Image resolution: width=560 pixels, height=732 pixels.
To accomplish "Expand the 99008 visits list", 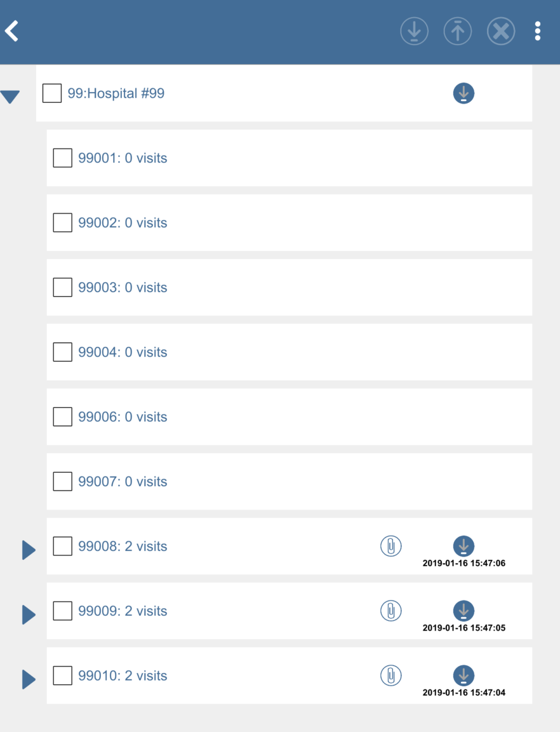I will click(x=29, y=550).
